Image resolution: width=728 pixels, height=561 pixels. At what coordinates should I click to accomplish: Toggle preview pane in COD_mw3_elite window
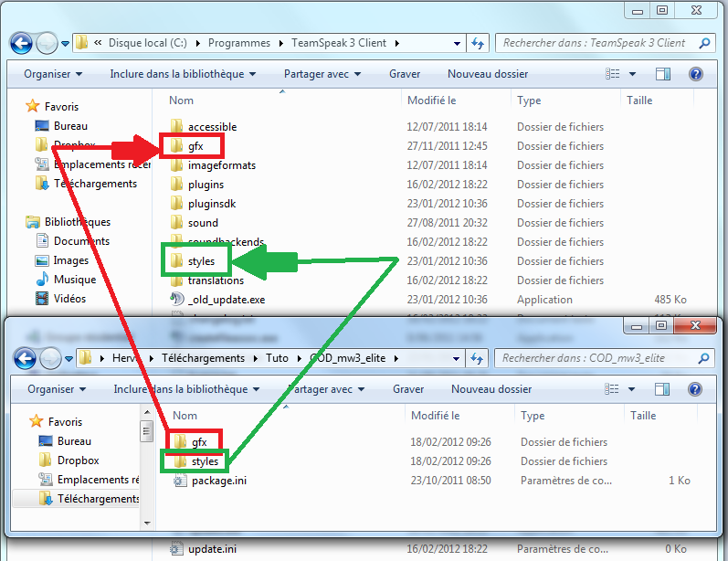click(x=662, y=389)
